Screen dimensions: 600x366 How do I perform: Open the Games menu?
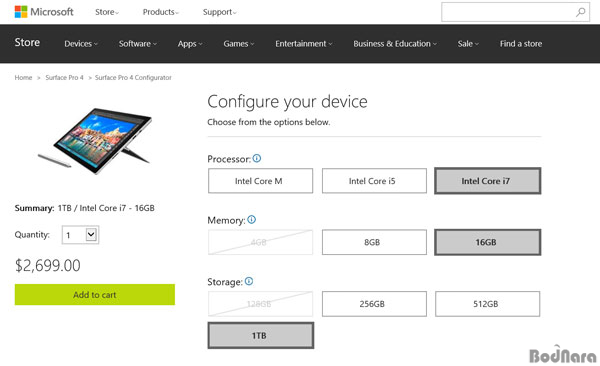(x=239, y=44)
